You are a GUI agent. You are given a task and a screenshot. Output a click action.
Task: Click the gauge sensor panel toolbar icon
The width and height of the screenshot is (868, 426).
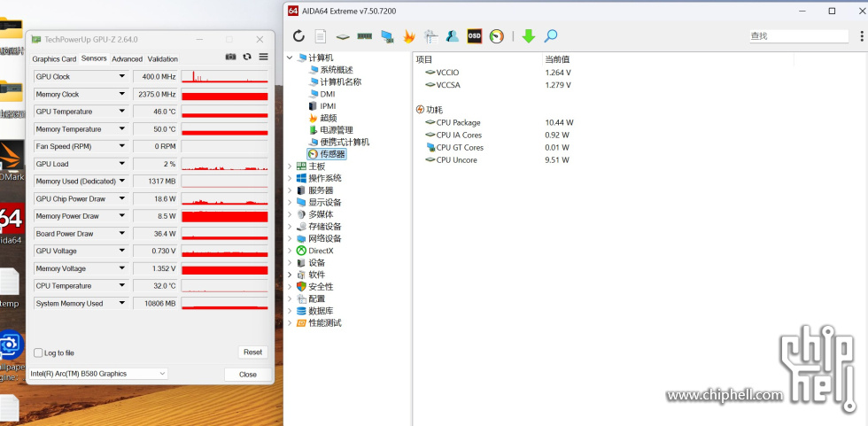[497, 36]
